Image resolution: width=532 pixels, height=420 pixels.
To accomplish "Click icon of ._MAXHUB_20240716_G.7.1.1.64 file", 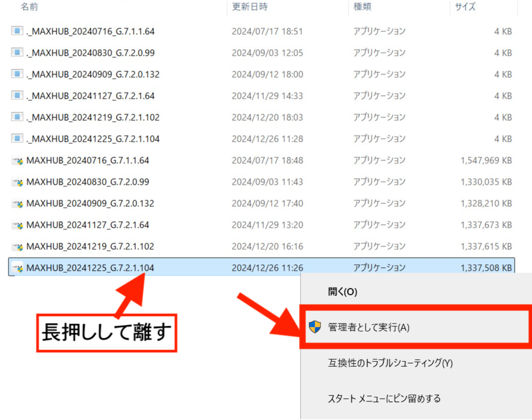I will [x=17, y=31].
